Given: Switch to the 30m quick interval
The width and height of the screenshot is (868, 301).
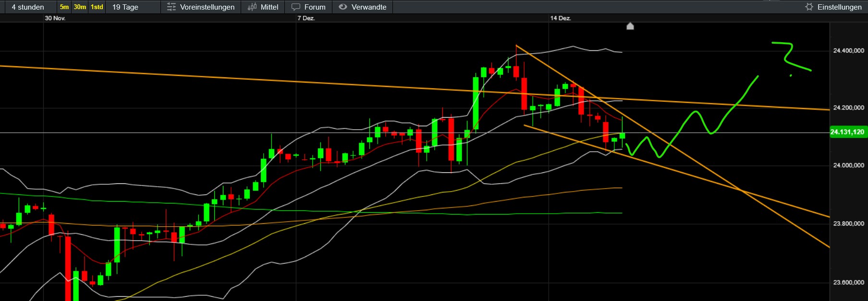Looking at the screenshot, I should click(80, 7).
